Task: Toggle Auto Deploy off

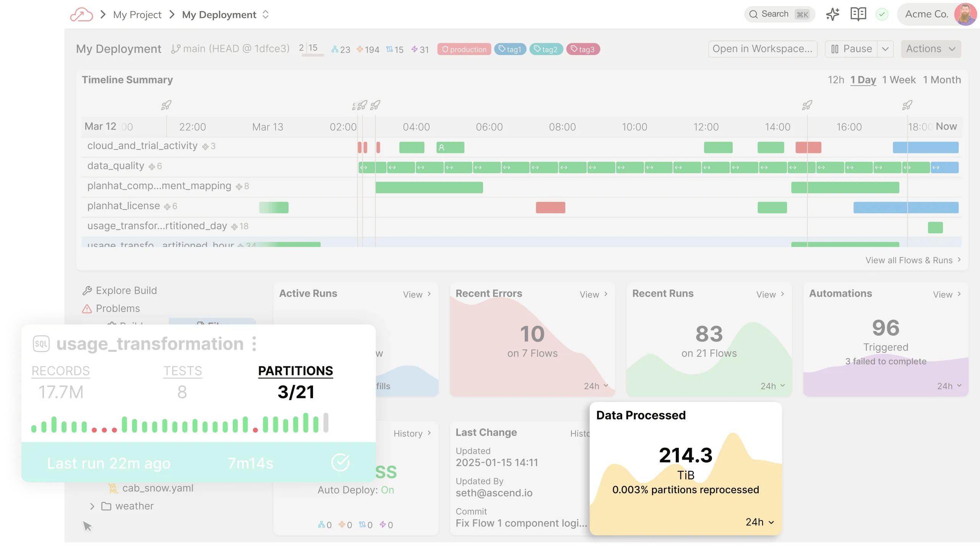Action: [389, 490]
